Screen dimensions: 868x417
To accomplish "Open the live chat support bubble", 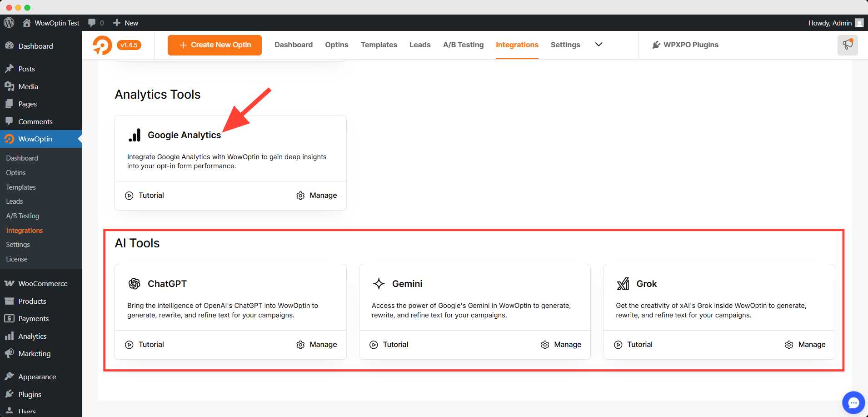I will pyautogui.click(x=853, y=403).
